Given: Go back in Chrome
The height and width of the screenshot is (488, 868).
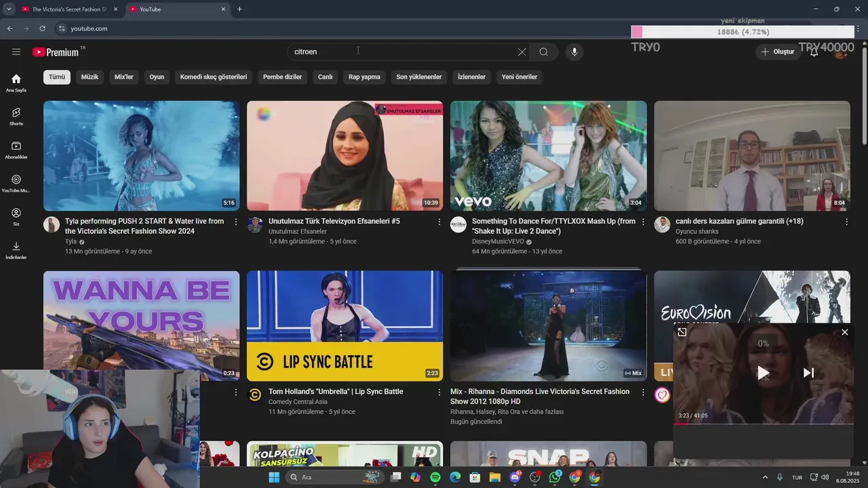Looking at the screenshot, I should 9,28.
